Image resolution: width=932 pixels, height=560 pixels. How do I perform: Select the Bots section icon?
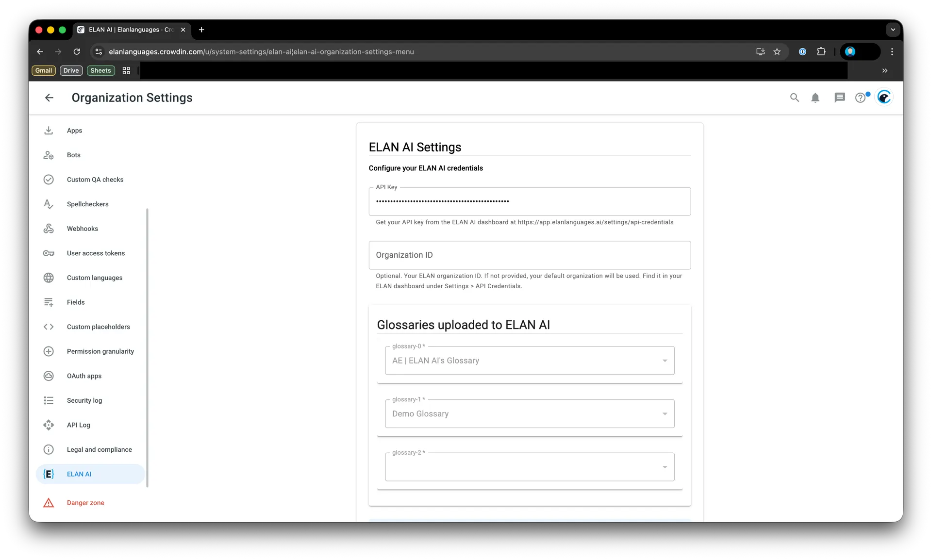coord(49,155)
